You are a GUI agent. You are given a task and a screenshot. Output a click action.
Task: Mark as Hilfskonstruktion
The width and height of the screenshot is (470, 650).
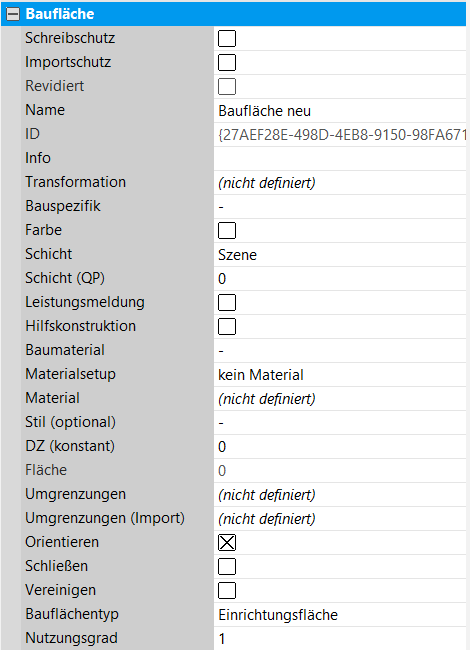point(227,327)
